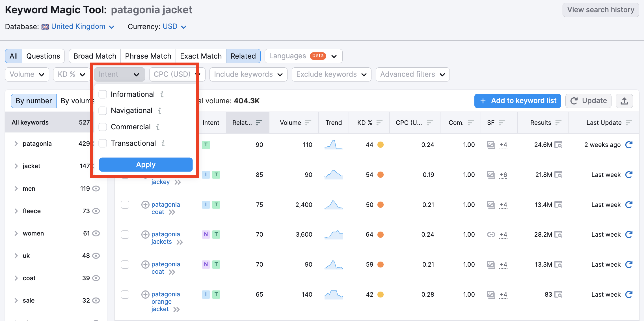644x321 pixels.
Task: Open patagonia coat keyword arrows icon
Action: [x=172, y=212]
